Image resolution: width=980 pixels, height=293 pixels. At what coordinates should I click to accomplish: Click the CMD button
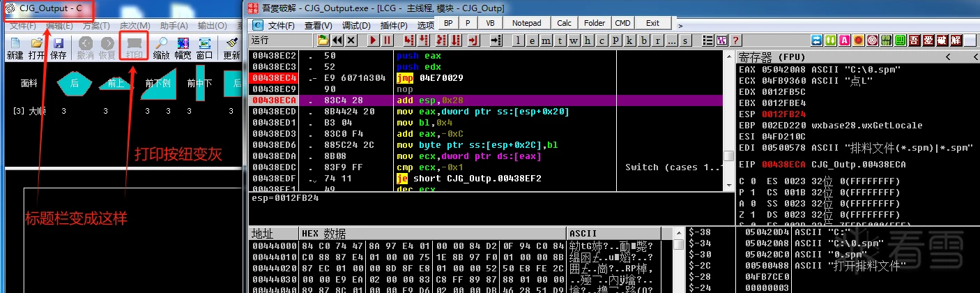tap(622, 23)
